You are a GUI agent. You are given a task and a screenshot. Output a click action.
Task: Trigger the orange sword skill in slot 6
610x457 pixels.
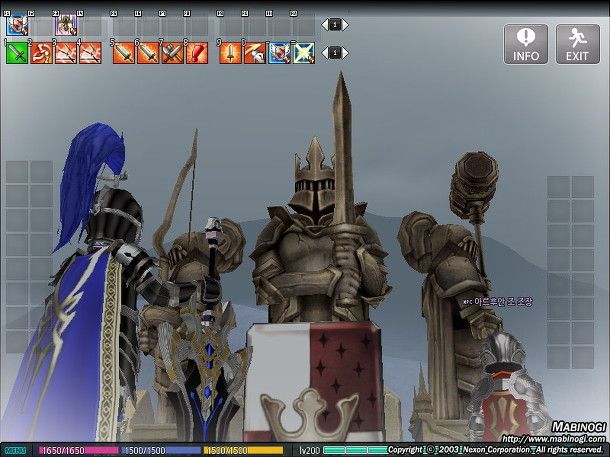[148, 53]
